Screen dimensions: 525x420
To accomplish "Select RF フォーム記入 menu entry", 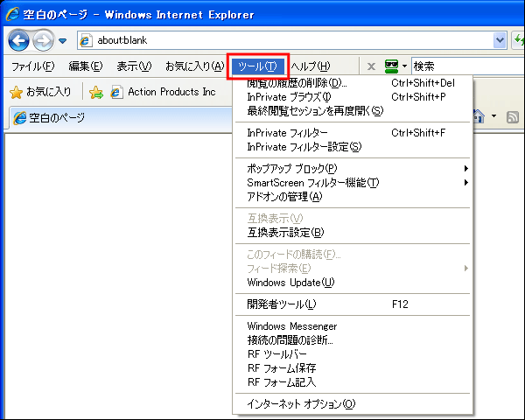I will [x=353, y=382].
